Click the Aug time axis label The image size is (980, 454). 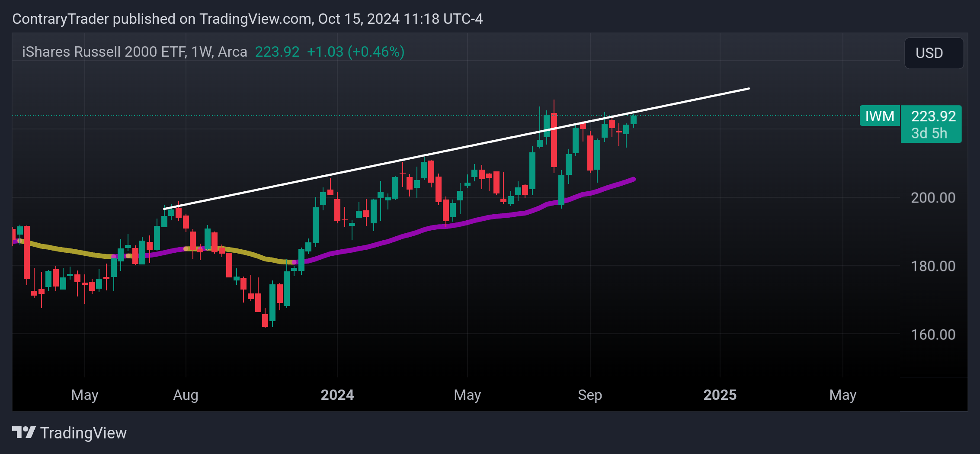pos(186,395)
